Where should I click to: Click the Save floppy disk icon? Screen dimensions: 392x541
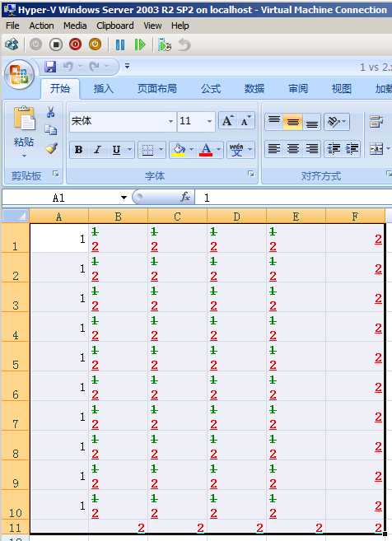coord(50,66)
